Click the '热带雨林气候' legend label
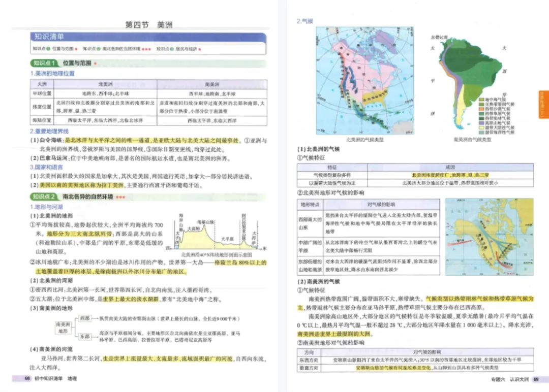The height and width of the screenshot is (392, 549). (x=498, y=118)
